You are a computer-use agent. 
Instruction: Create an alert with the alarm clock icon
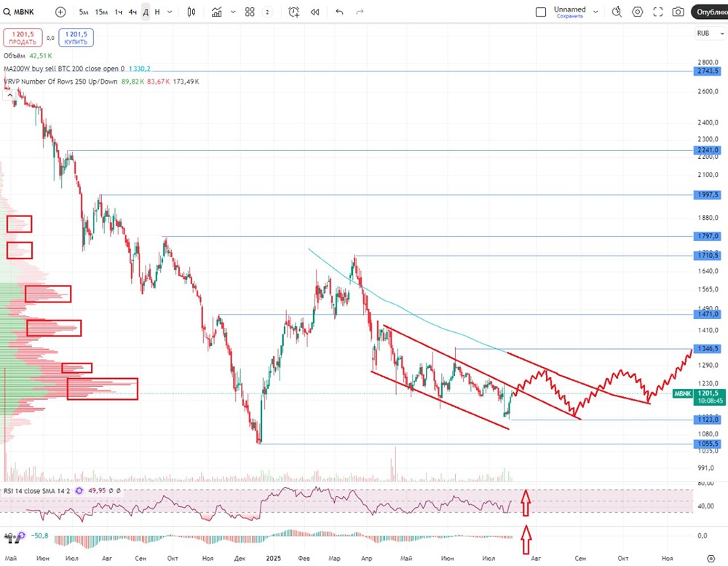pyautogui.click(x=293, y=12)
